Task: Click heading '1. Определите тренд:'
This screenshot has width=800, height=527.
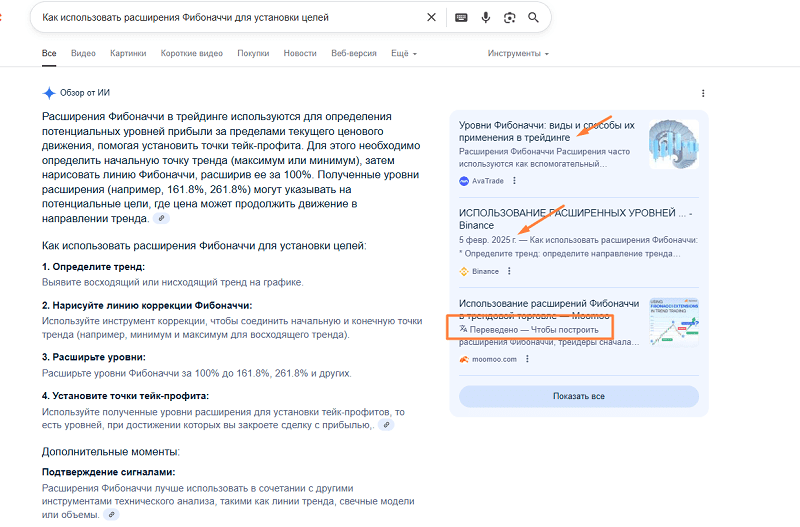Action: click(93, 267)
